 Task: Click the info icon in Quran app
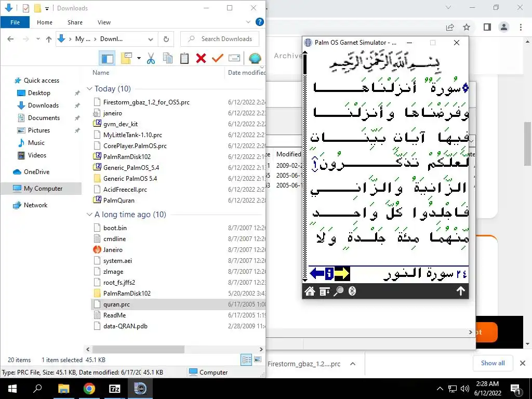point(329,273)
